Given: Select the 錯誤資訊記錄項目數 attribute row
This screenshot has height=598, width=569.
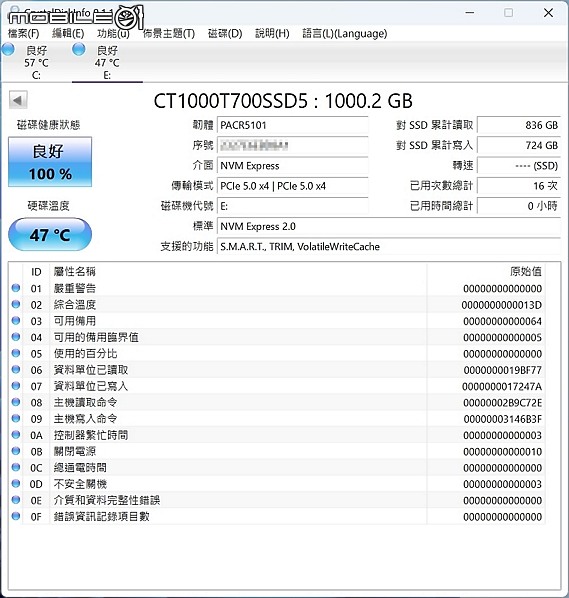Looking at the screenshot, I should pos(277,517).
